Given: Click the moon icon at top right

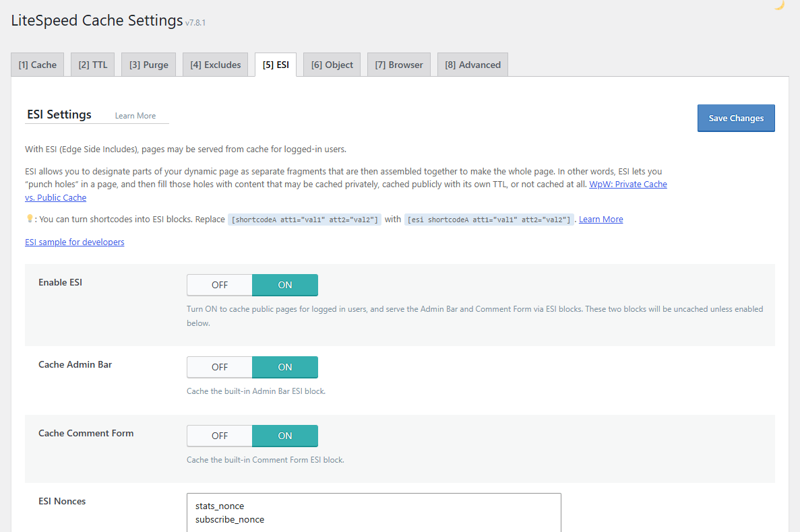Looking at the screenshot, I should [x=779, y=5].
